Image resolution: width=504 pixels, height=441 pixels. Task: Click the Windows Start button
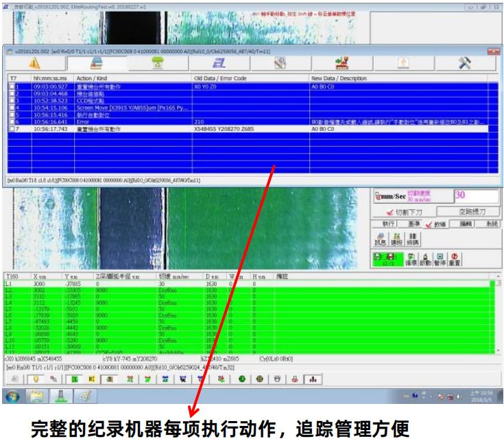(14, 396)
